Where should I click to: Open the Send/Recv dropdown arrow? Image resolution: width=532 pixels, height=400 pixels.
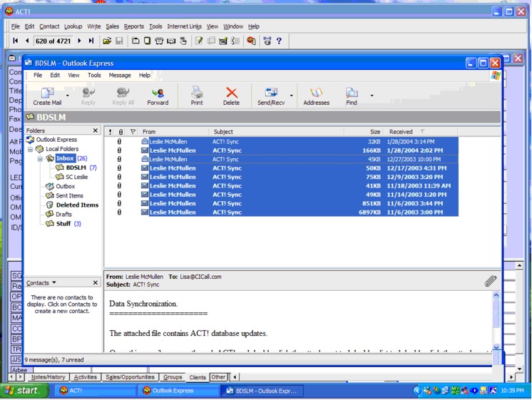pyautogui.click(x=292, y=96)
